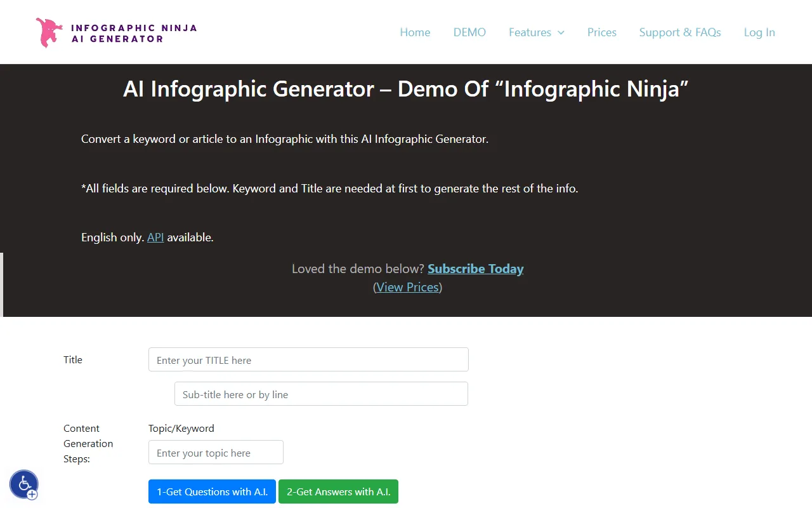Viewport: 812px width, 508px height.
Task: Follow the View Prices link
Action: pos(407,287)
